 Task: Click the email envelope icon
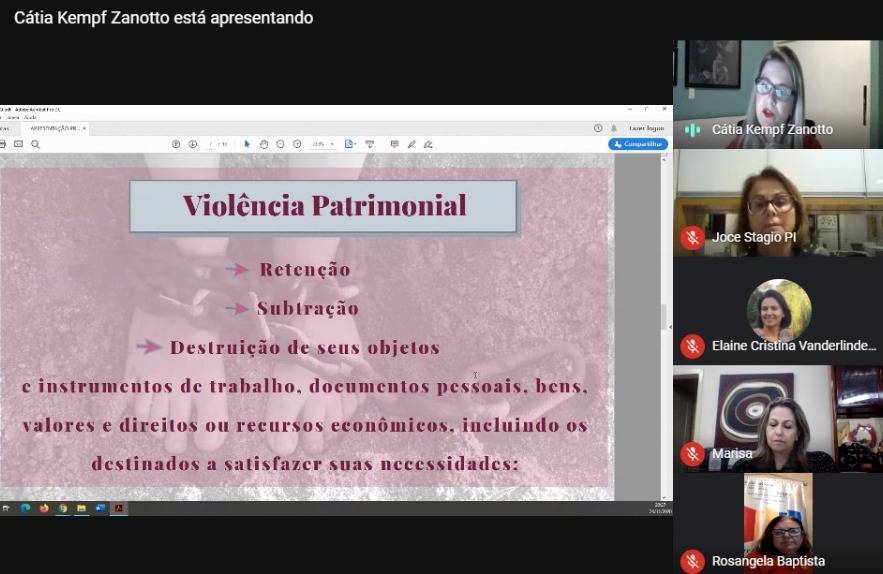[x=18, y=144]
